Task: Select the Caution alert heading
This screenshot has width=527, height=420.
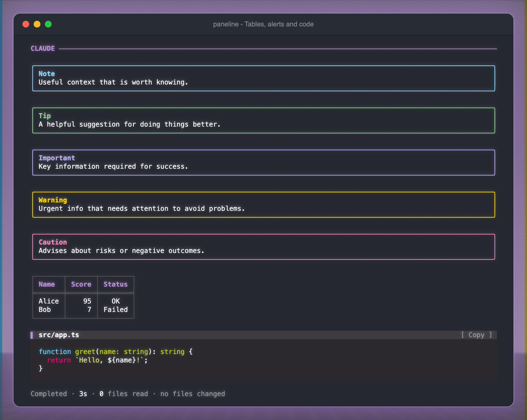Action: 53,242
